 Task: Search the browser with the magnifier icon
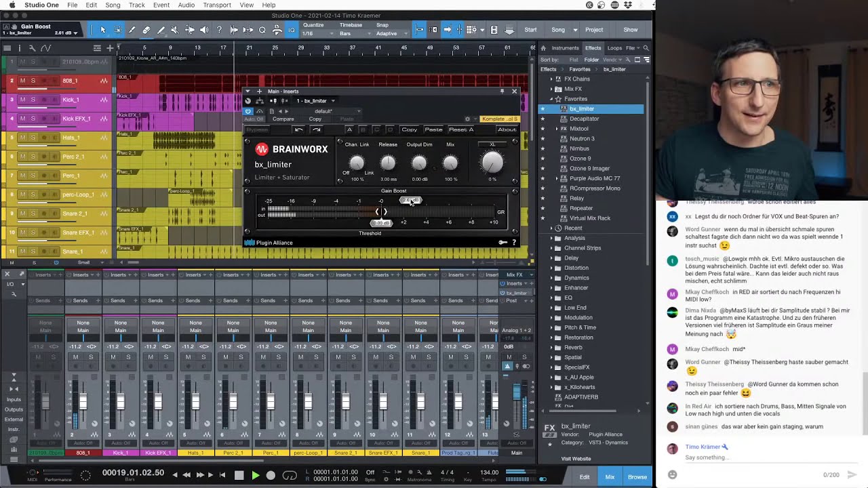pyautogui.click(x=646, y=48)
